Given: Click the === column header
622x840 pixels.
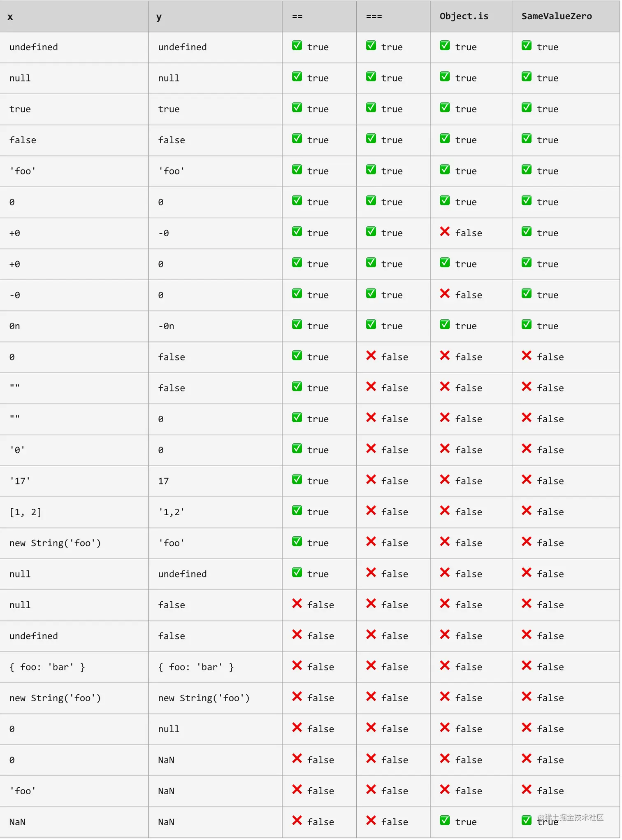Looking at the screenshot, I should pyautogui.click(x=374, y=17).
